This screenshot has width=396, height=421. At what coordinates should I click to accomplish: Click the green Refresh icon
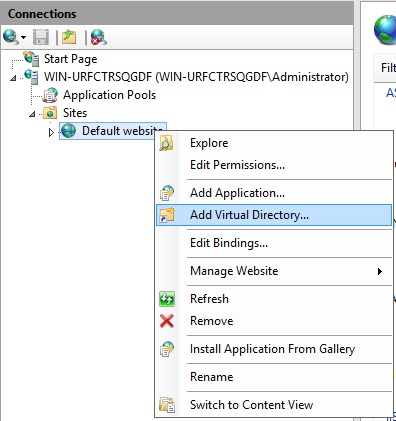click(x=167, y=299)
